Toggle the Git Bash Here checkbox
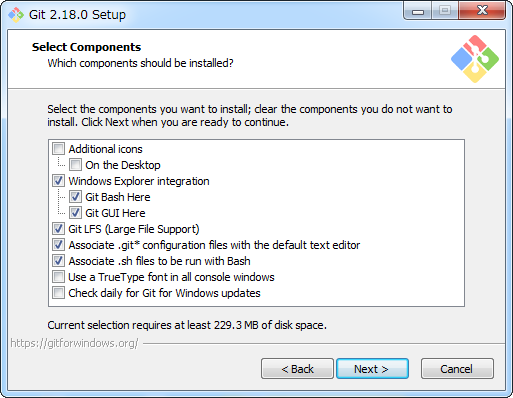 click(75, 197)
